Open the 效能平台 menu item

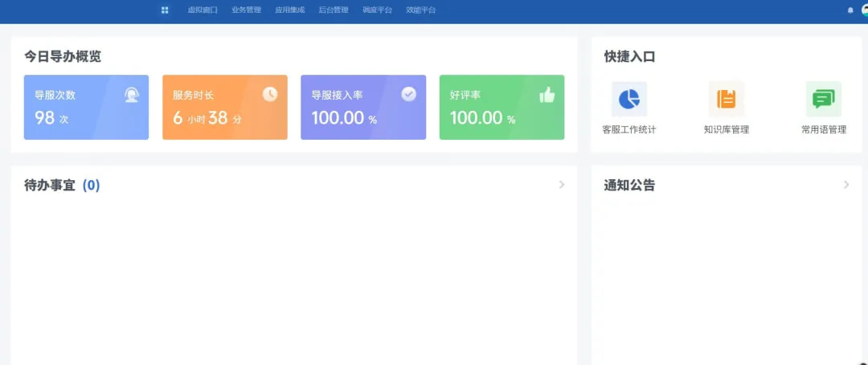(x=420, y=10)
